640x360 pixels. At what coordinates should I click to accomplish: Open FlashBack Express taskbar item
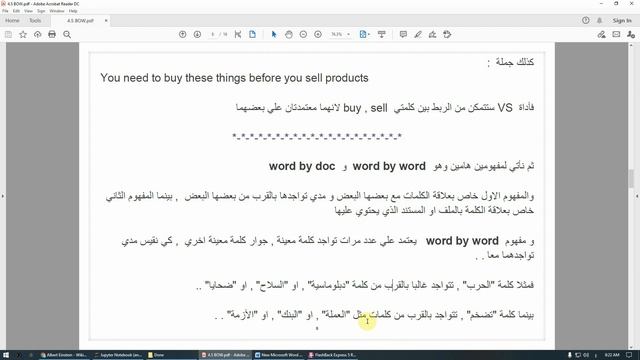tap(333, 355)
